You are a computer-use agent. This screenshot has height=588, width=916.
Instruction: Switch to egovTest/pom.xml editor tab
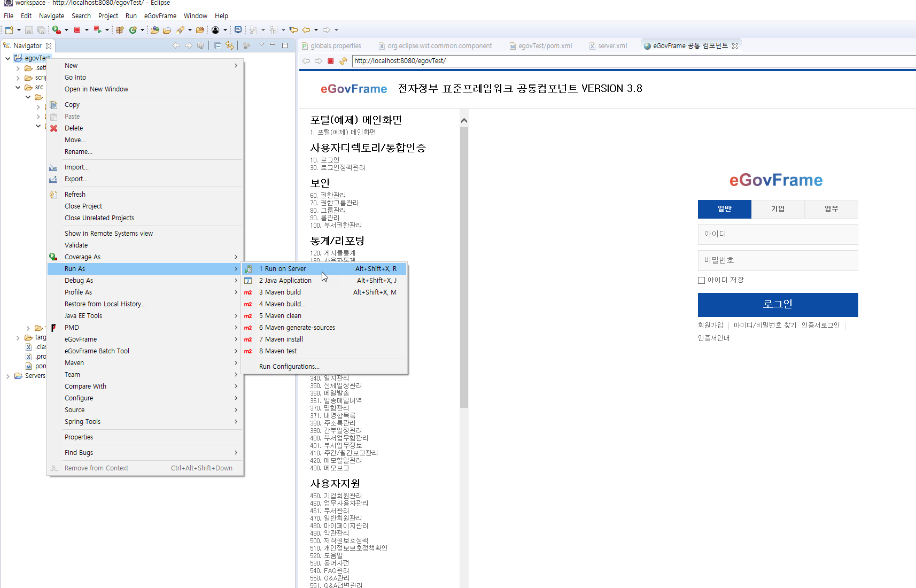(x=541, y=46)
